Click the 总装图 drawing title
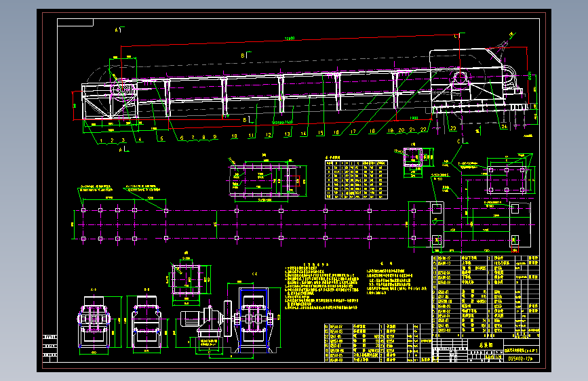Image resolution: width=588 pixels, height=381 pixels. click(486, 344)
